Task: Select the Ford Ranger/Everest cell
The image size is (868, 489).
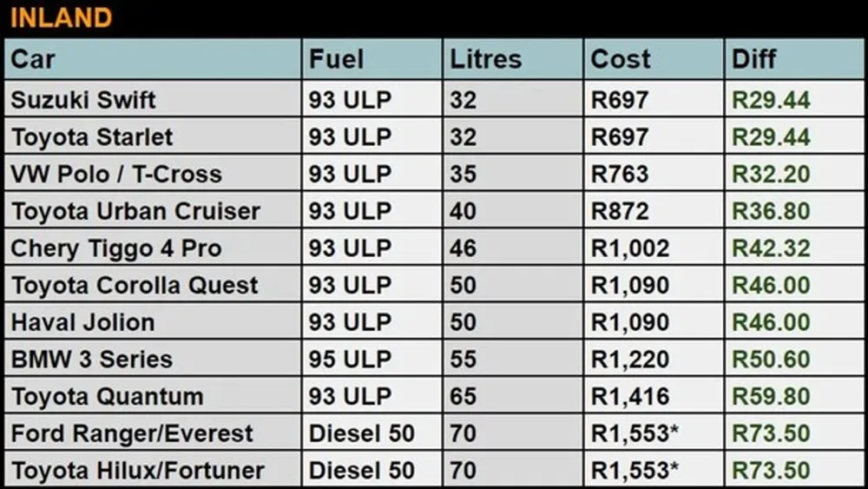Action: (x=152, y=433)
